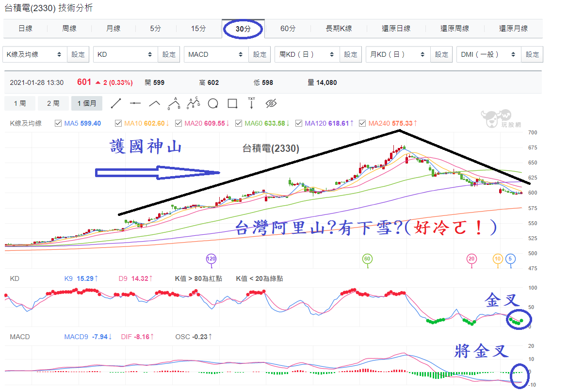Viewport: 569px width, 392px height.
Task: Open the 周KD(日) indicator dropdown
Action: (308, 54)
